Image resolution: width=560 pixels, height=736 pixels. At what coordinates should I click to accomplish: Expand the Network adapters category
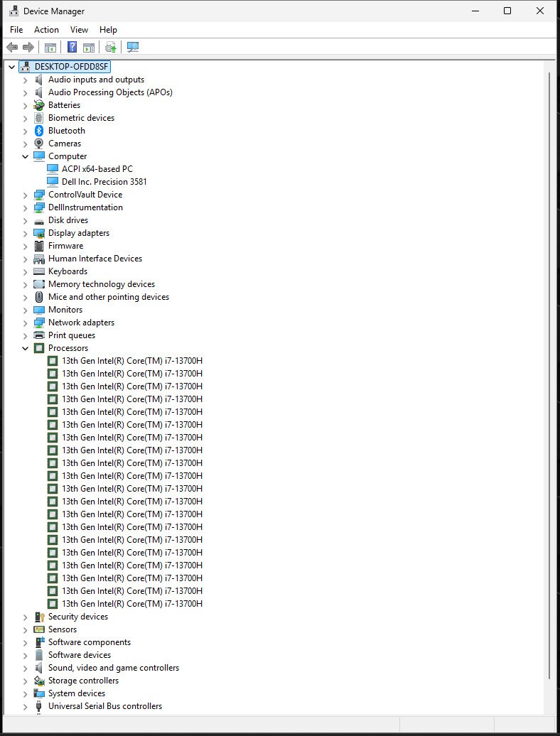click(x=26, y=323)
